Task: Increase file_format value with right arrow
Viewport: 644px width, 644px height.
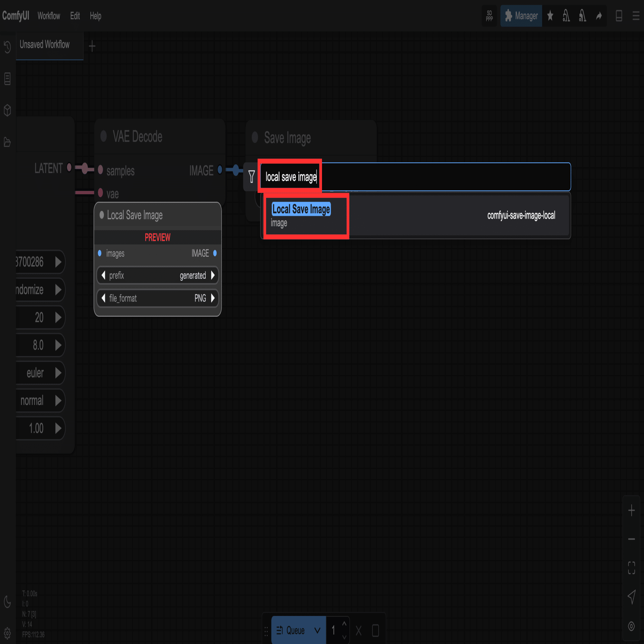Action: (x=213, y=298)
